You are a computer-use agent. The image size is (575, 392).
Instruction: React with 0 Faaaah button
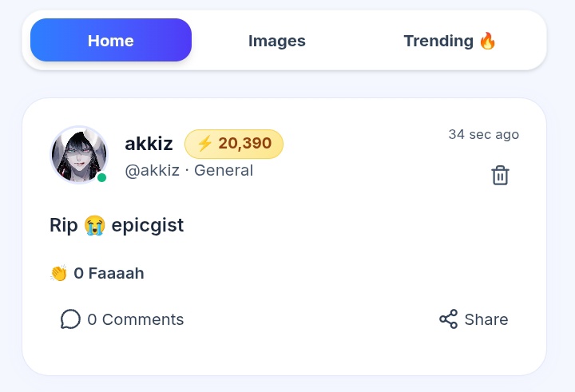pos(97,273)
